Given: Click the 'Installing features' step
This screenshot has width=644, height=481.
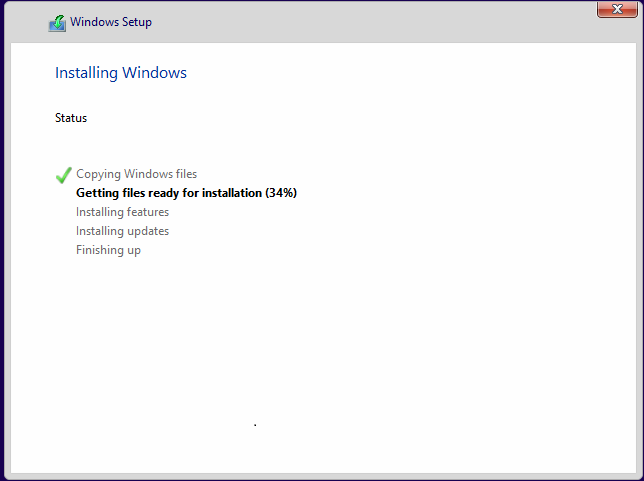Looking at the screenshot, I should click(x=122, y=212).
